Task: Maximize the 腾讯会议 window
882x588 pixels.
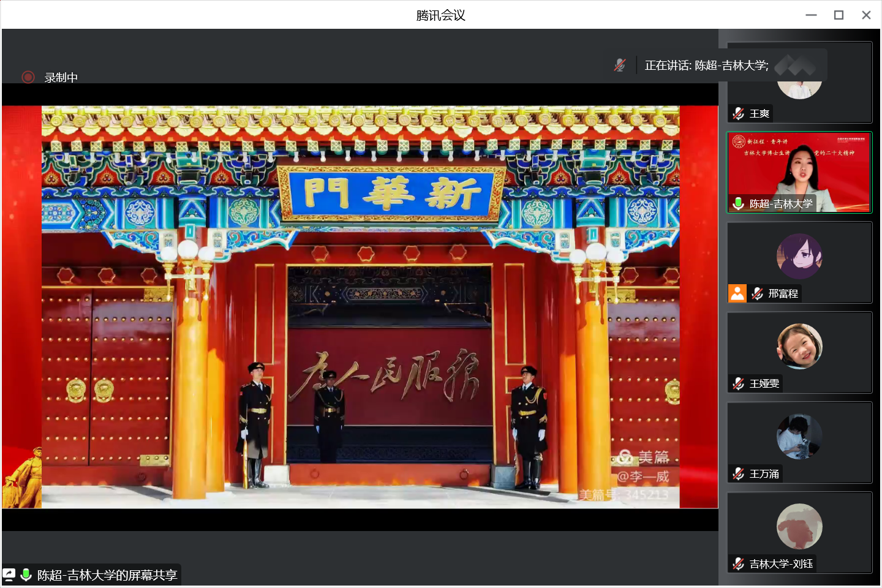Action: [x=839, y=15]
